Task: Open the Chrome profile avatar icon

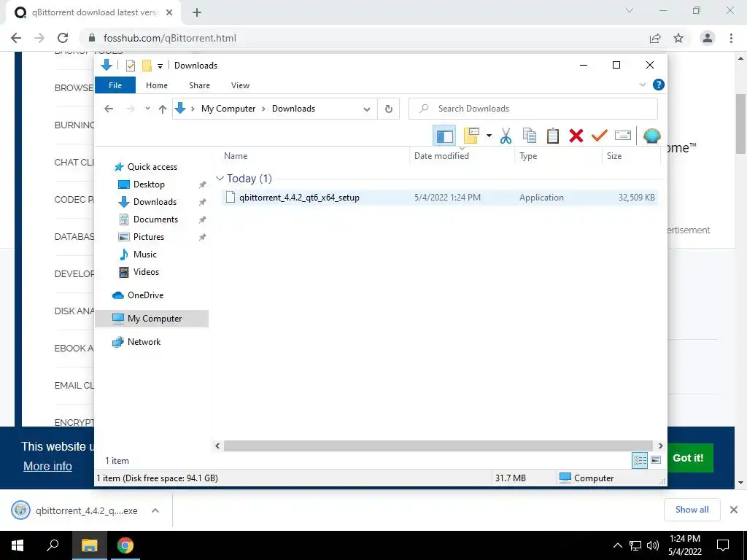Action: pos(708,38)
